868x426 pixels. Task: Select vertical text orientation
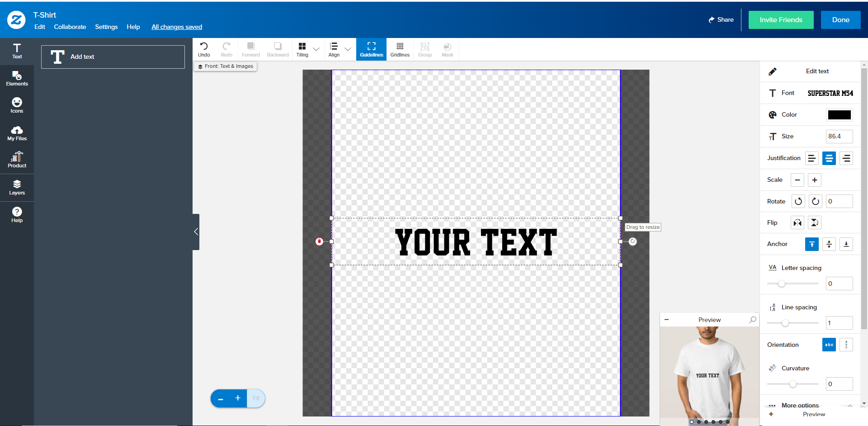point(846,345)
